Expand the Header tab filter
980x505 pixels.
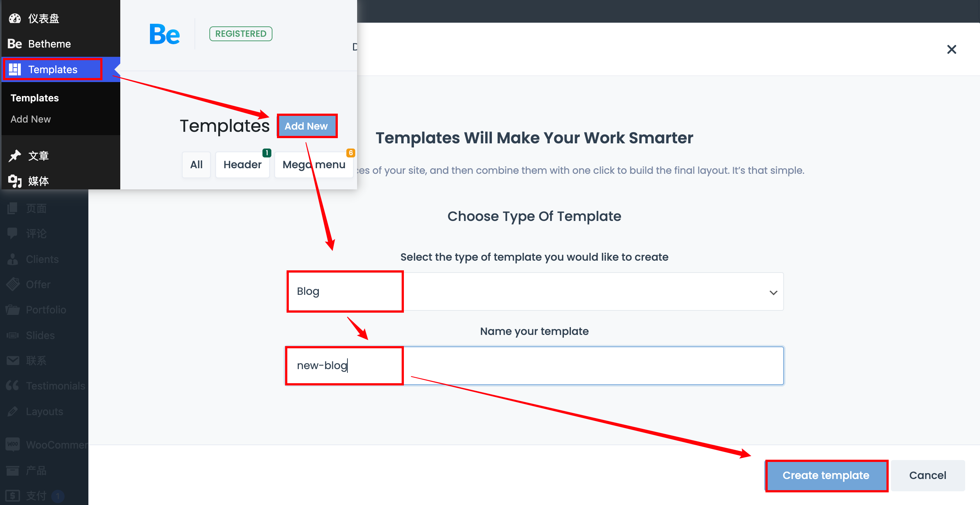242,164
